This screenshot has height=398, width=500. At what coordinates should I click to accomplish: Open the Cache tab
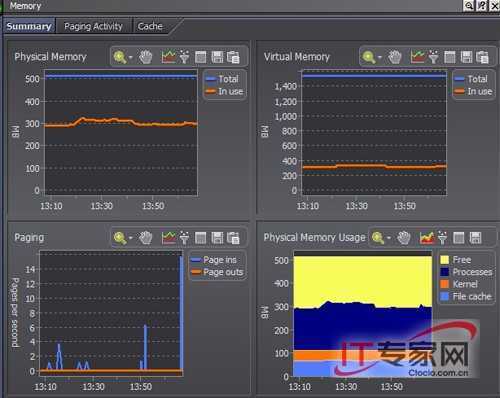[x=150, y=26]
